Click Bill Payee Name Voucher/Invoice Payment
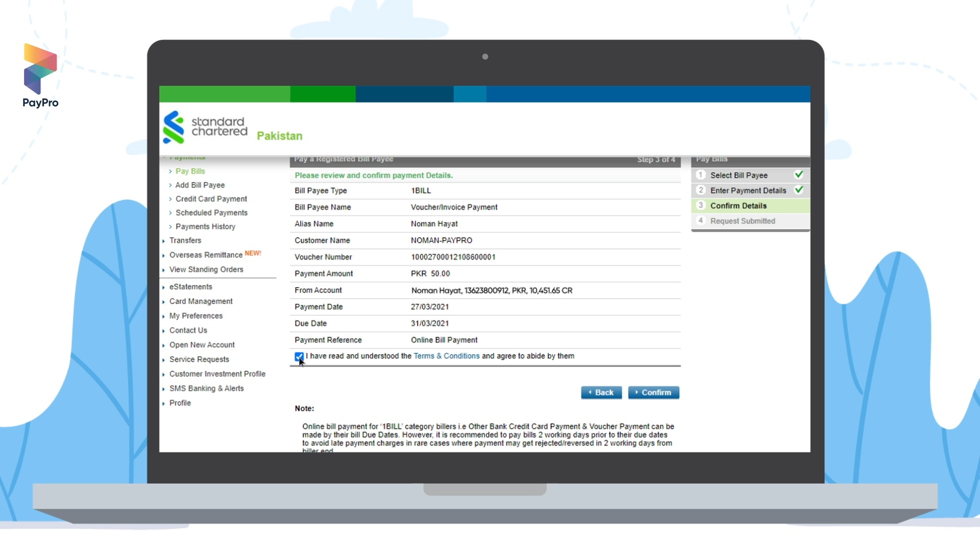The width and height of the screenshot is (980, 551). (454, 207)
